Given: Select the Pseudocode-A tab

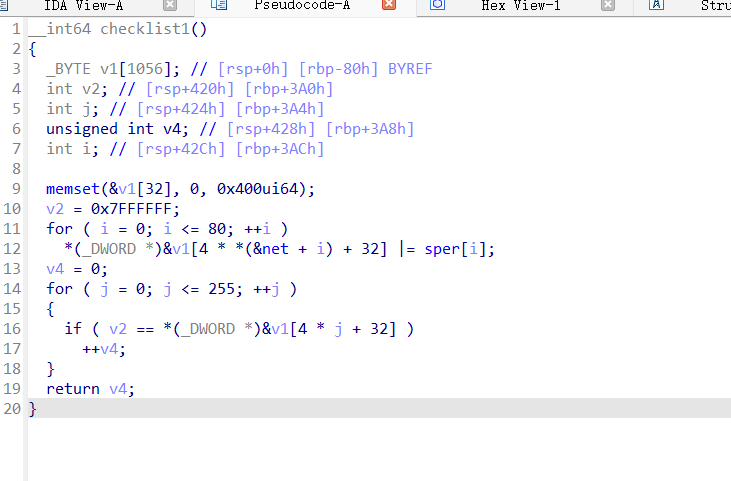Looking at the screenshot, I should (x=302, y=6).
